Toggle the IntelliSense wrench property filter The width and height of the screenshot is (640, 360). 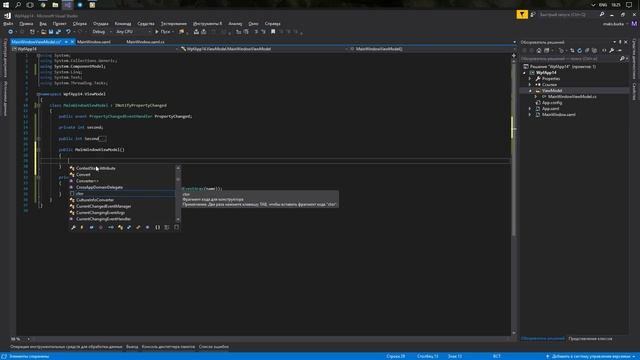tap(73, 227)
